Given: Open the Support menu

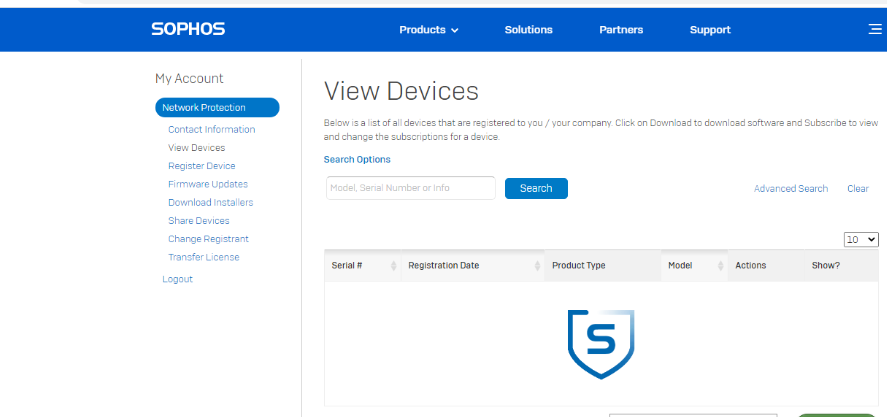Looking at the screenshot, I should pyautogui.click(x=710, y=30).
